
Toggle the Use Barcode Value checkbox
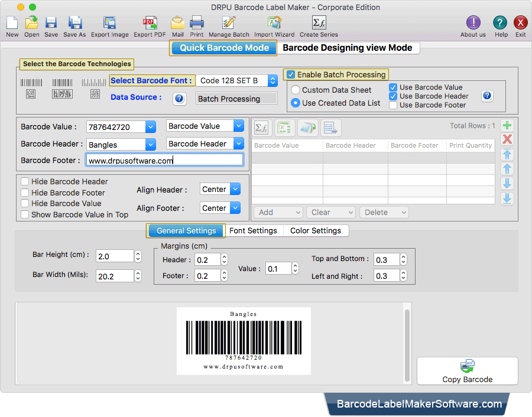pyautogui.click(x=393, y=87)
